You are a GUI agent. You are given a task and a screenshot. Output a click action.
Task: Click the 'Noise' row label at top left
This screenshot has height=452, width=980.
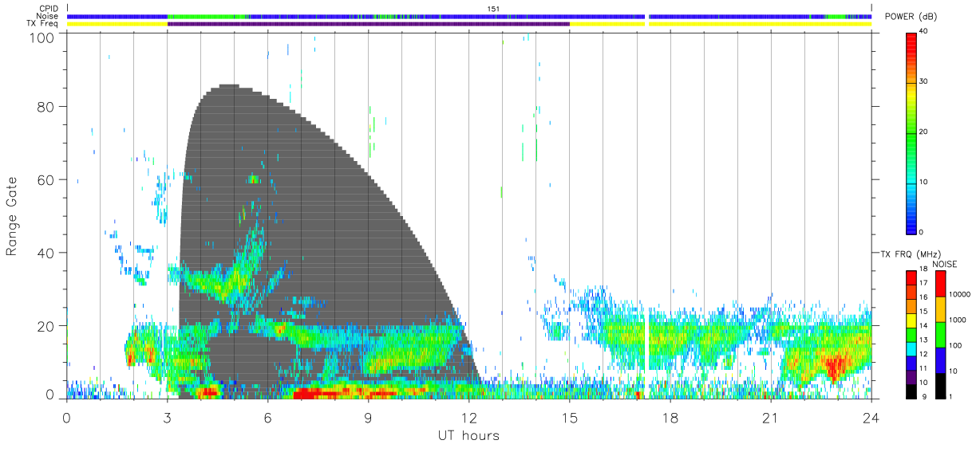[x=49, y=16]
